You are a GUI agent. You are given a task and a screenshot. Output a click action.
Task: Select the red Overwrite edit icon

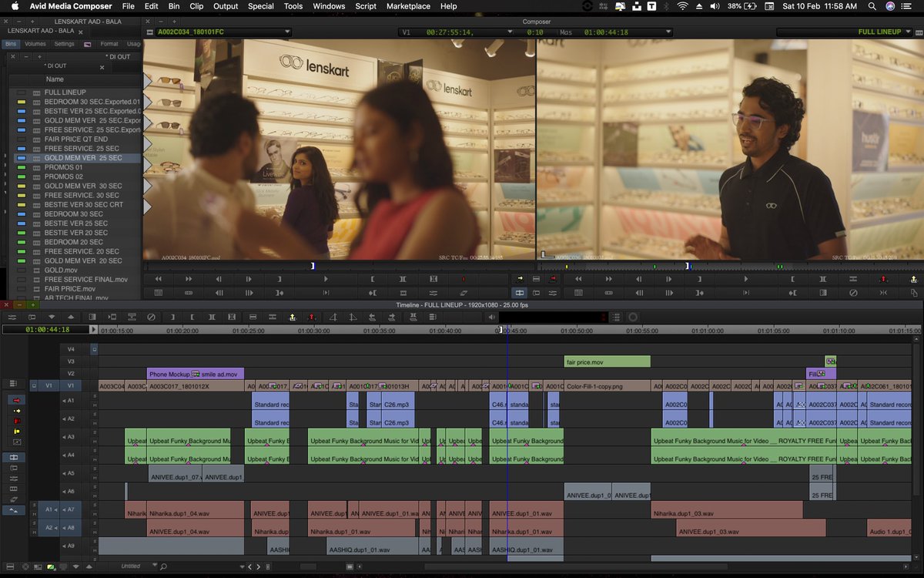tap(311, 317)
